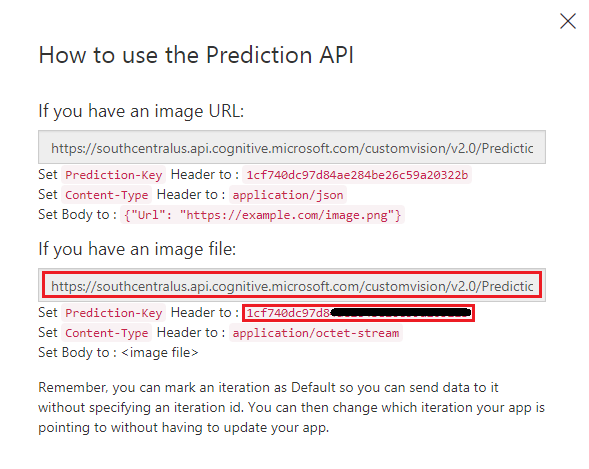Select Prediction-Key label under image file section
Screen dimensions: 589x469
[x=113, y=313]
